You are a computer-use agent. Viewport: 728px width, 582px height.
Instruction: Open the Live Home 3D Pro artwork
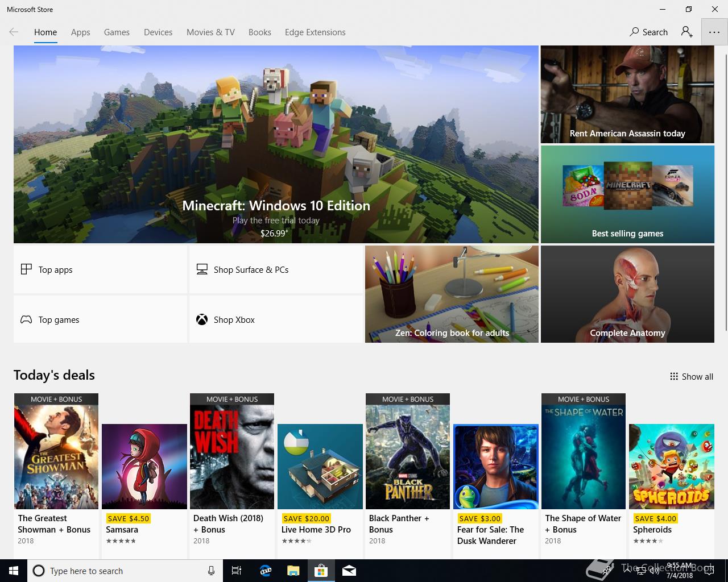point(320,467)
